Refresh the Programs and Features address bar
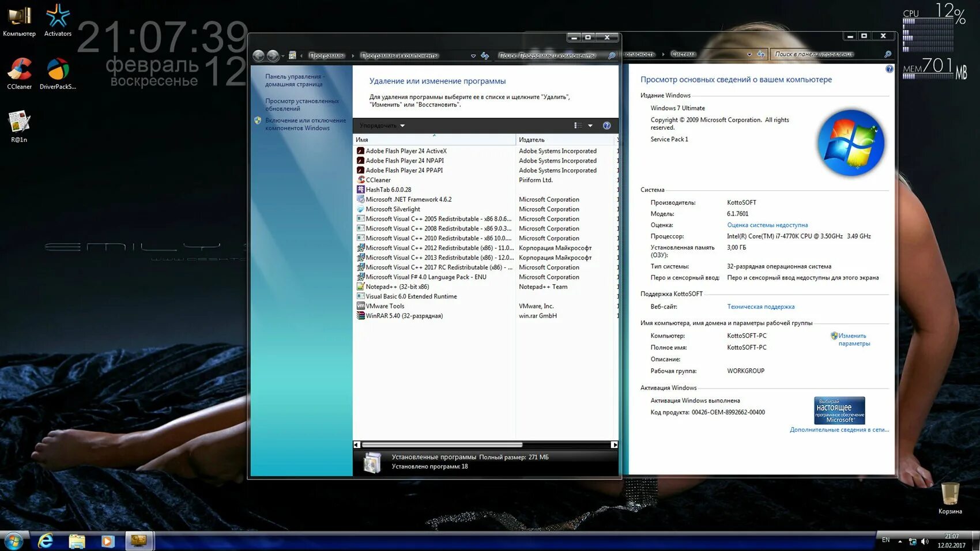Screen dimensions: 980x551 pos(485,55)
